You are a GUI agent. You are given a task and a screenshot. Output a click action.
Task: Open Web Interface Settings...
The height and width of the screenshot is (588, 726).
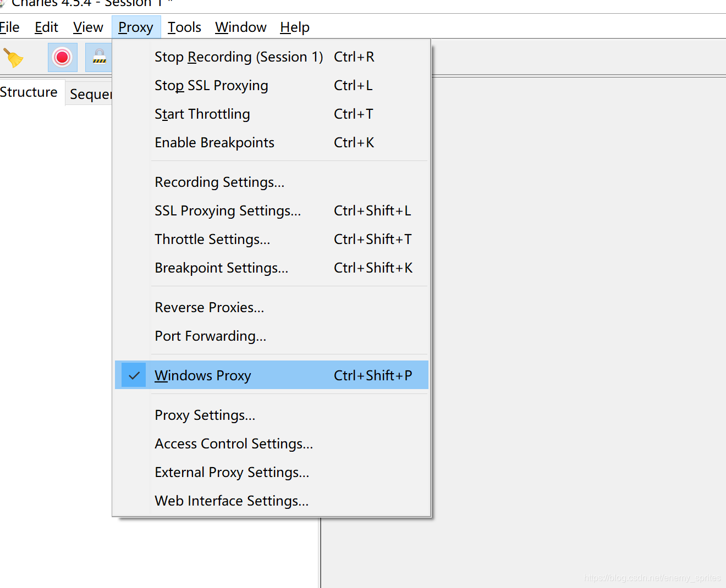coord(272,501)
